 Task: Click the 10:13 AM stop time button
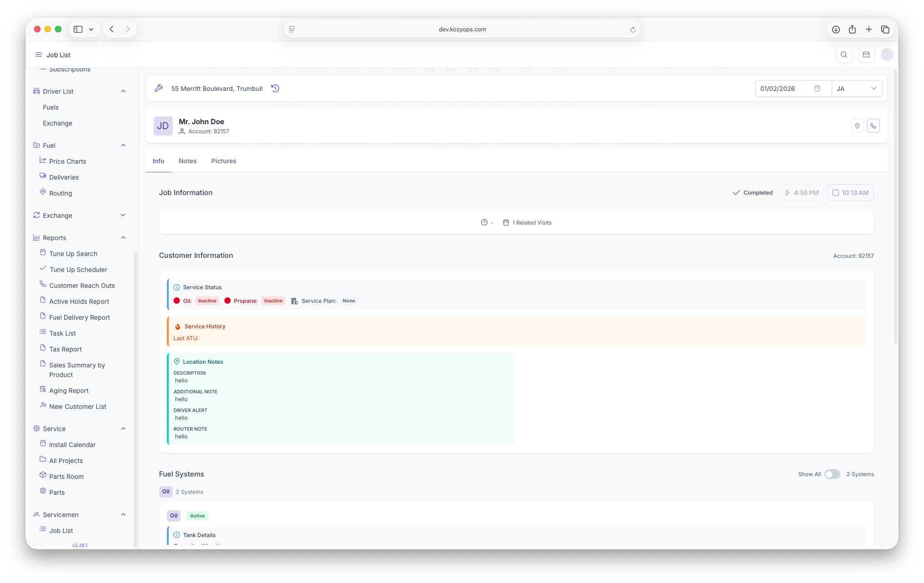click(x=850, y=193)
